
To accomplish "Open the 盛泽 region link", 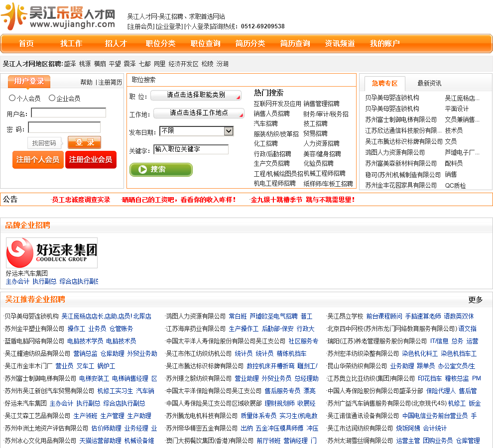I will (x=70, y=64).
